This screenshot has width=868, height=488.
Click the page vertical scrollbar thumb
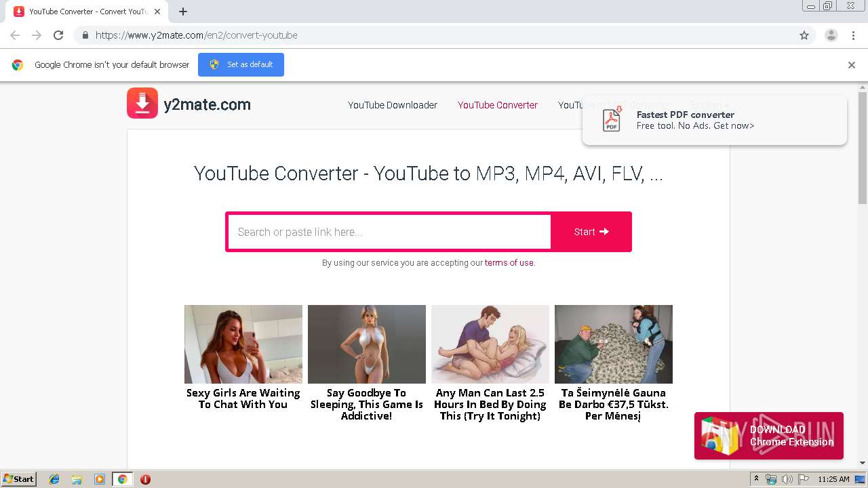coord(863,148)
